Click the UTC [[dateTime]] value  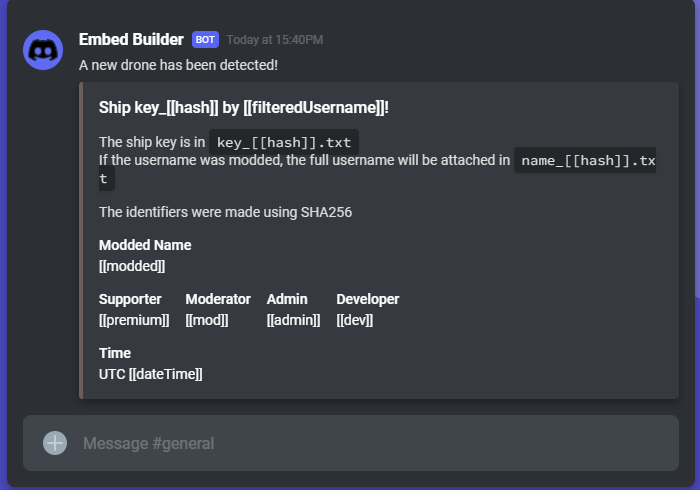(x=151, y=374)
